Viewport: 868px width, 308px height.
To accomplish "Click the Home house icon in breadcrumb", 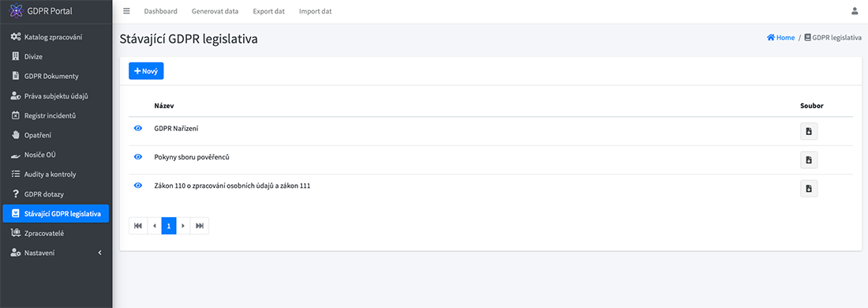I will (x=771, y=38).
